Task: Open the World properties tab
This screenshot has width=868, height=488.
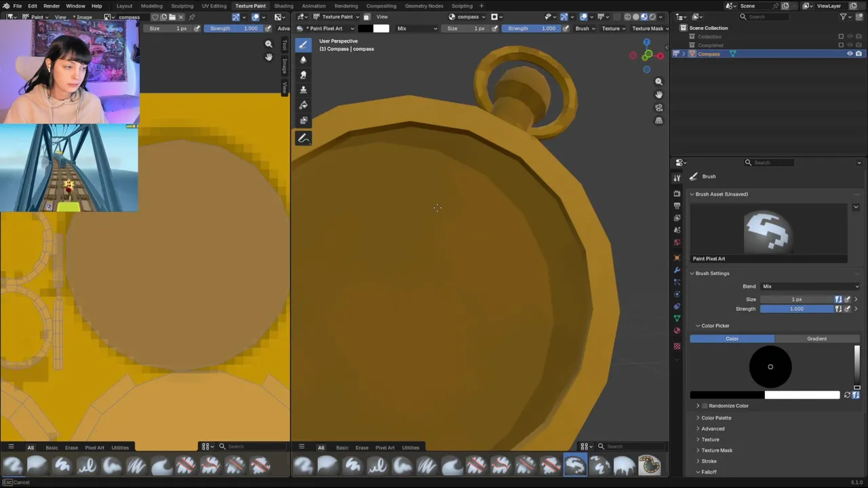Action: tap(677, 243)
